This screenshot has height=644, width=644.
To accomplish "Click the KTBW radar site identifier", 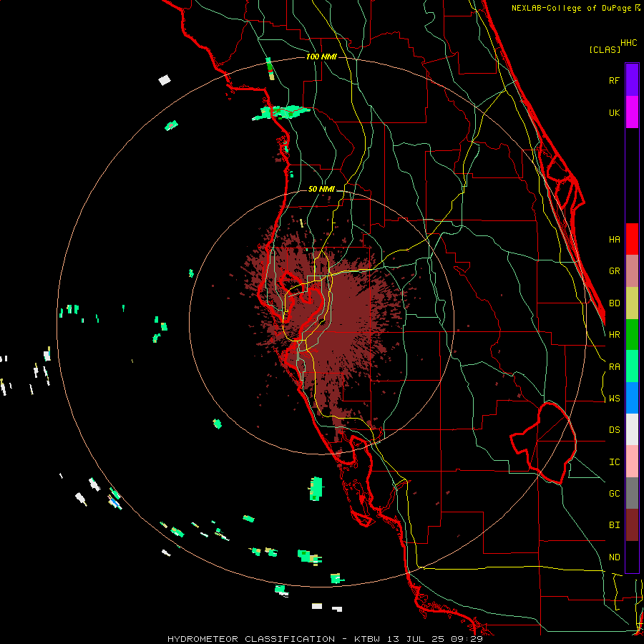I will 367,639.
